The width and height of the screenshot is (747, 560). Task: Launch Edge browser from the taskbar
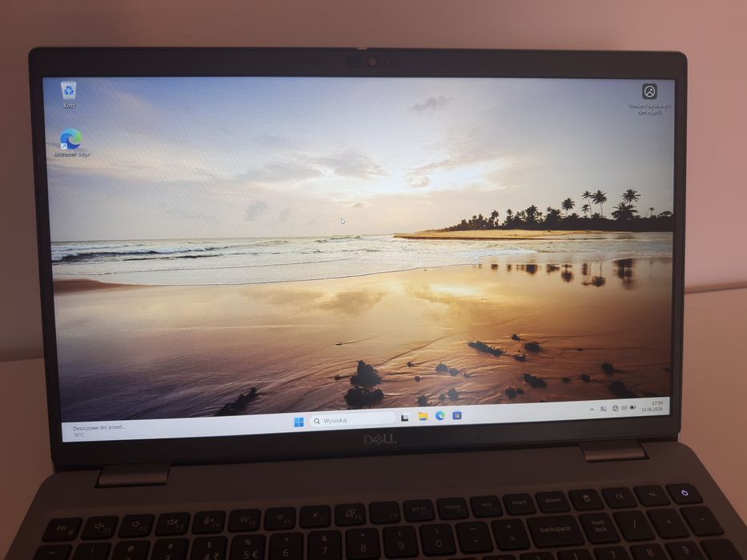[x=440, y=416]
